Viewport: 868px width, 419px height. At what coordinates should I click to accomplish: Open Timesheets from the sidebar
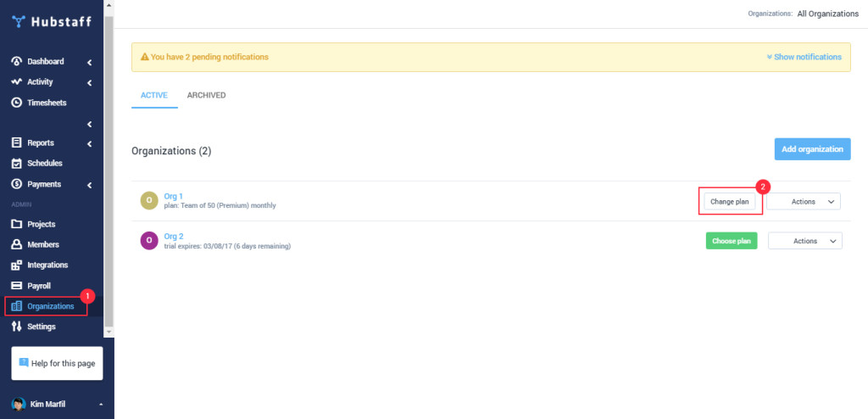pyautogui.click(x=47, y=103)
